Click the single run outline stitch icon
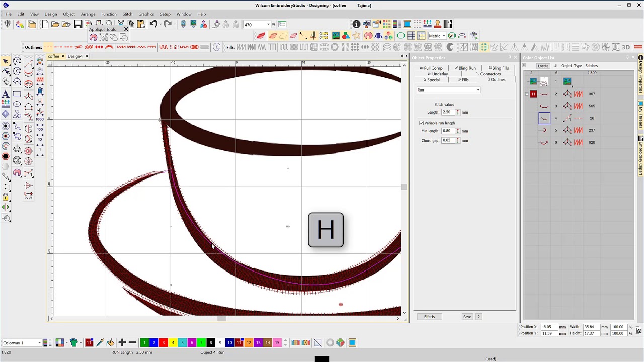This screenshot has width=644, height=362. tap(49, 47)
